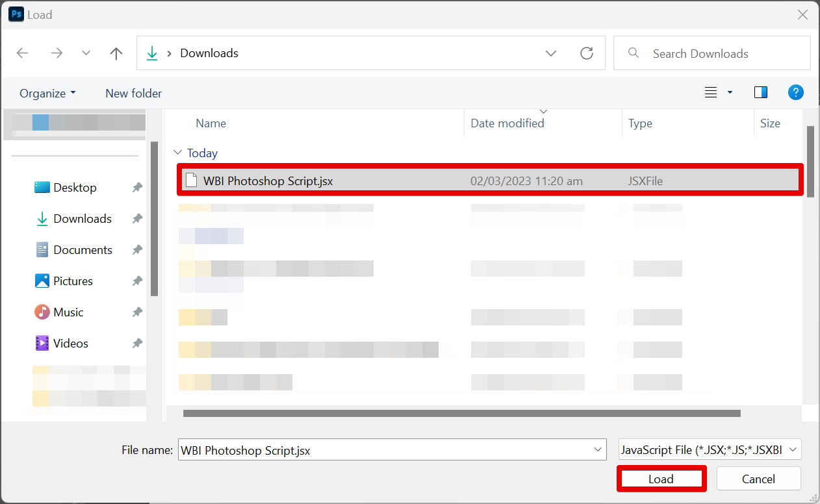820x504 pixels.
Task: Create a New folder
Action: [133, 94]
